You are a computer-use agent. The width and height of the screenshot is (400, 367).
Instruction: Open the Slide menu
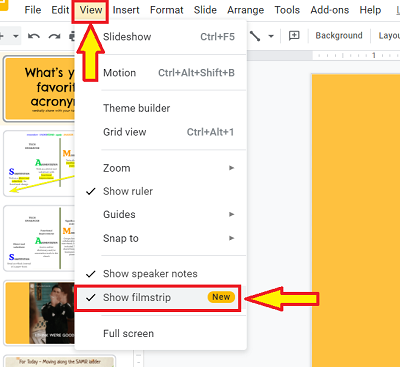(x=205, y=10)
